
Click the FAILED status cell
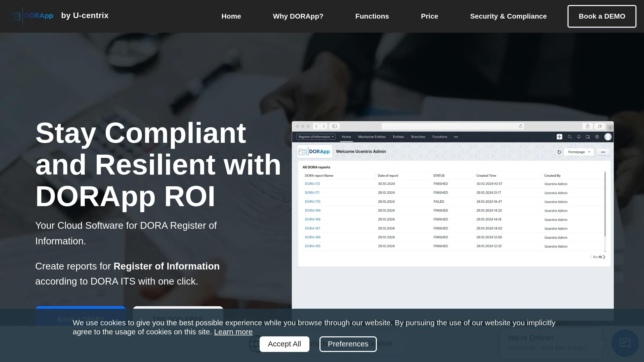point(439,202)
